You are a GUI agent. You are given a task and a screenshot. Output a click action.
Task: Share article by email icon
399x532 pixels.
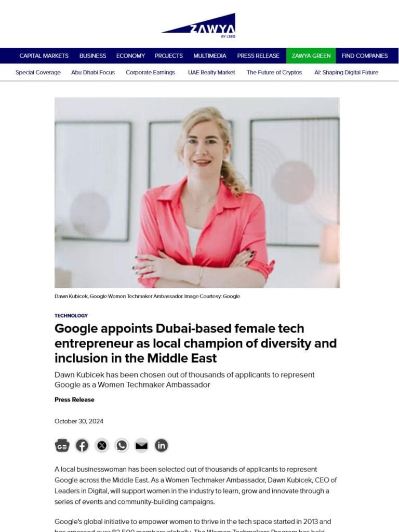[x=141, y=445]
